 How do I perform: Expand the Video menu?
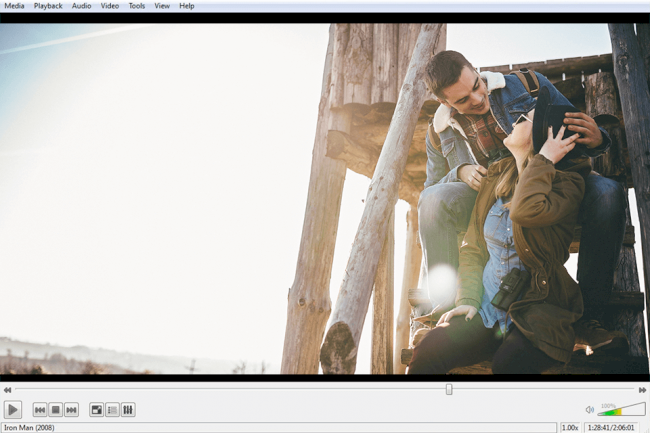coord(109,6)
